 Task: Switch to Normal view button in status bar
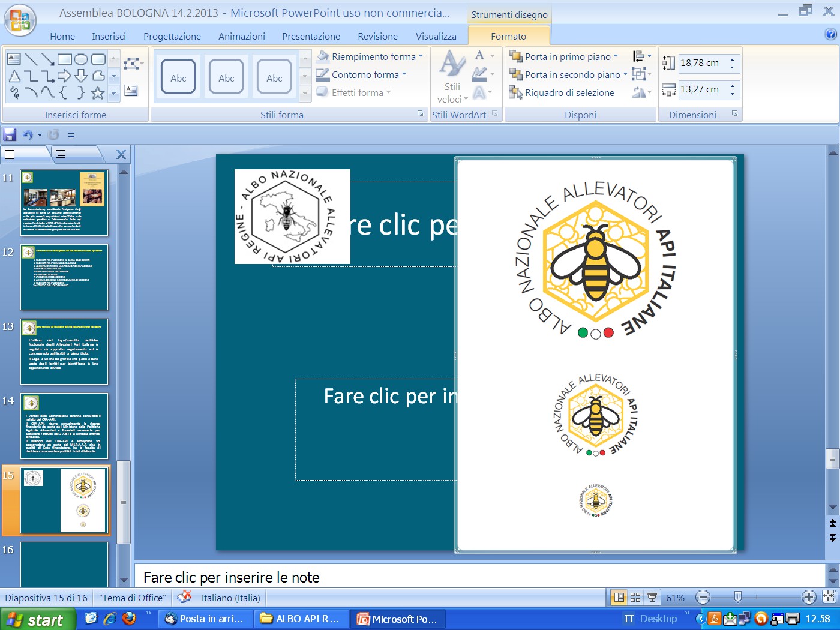tap(619, 598)
